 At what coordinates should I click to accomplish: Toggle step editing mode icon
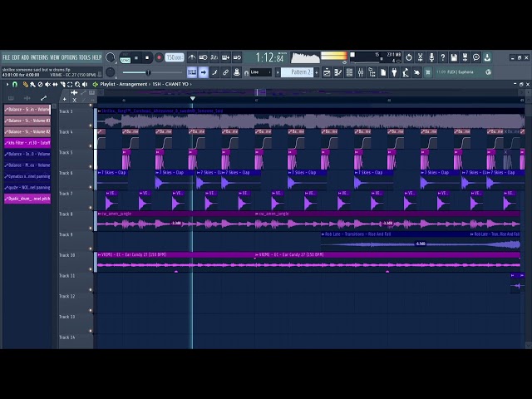pos(214,72)
